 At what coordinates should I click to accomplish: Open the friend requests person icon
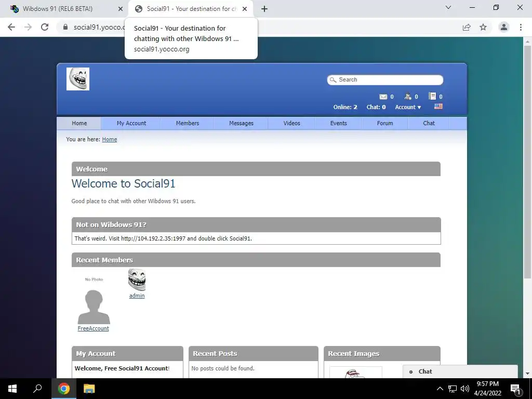408,97
